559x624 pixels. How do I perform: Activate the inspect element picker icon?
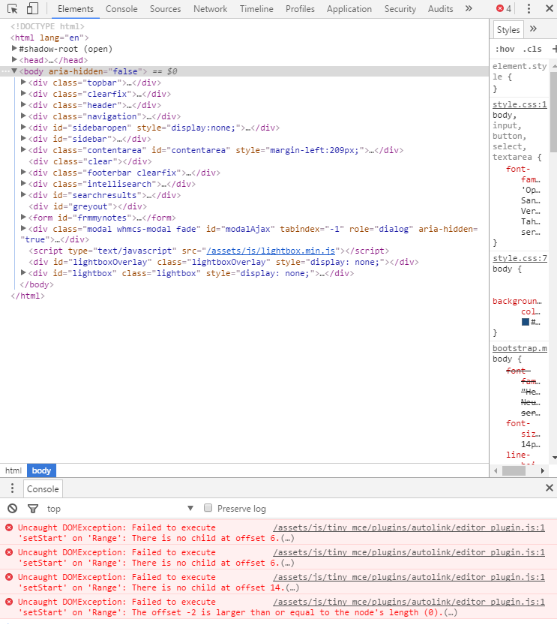[12, 8]
